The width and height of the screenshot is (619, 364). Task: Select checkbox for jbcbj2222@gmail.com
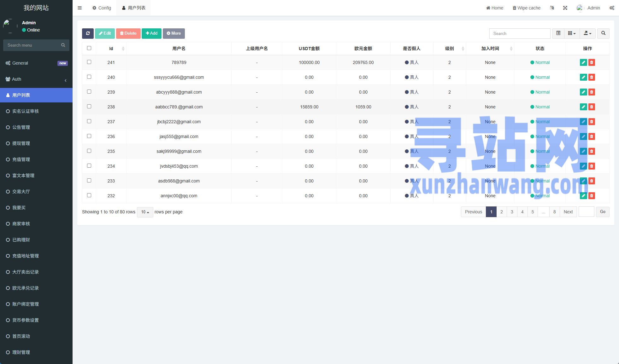[89, 121]
